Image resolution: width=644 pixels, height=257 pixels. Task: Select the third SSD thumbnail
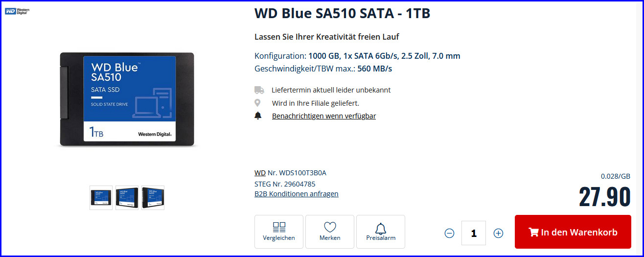153,198
